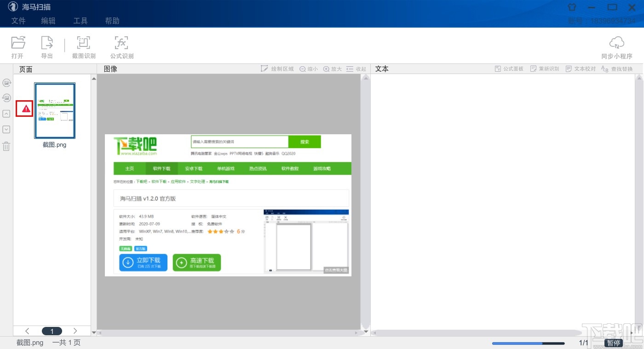Open the 文件 menu
644x349 pixels.
18,21
